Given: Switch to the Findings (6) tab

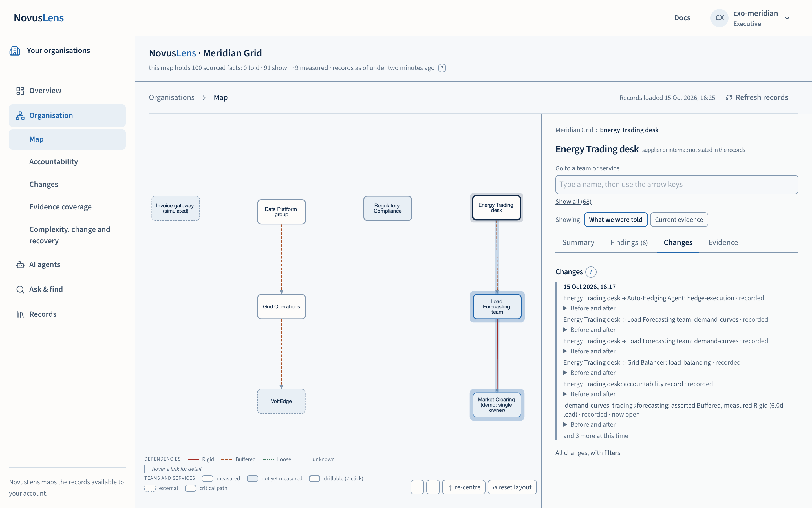Looking at the screenshot, I should pyautogui.click(x=629, y=243).
